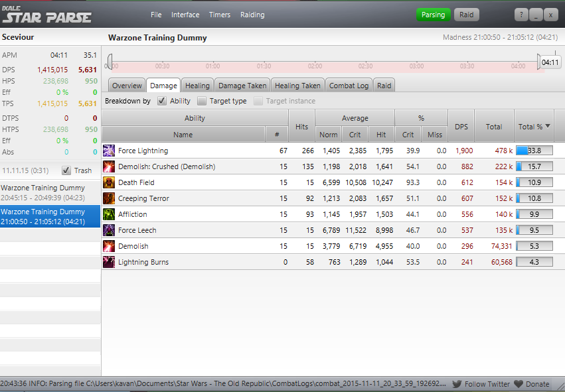Sort by Hits column header
Screen dimensions: 565x392
[301, 126]
